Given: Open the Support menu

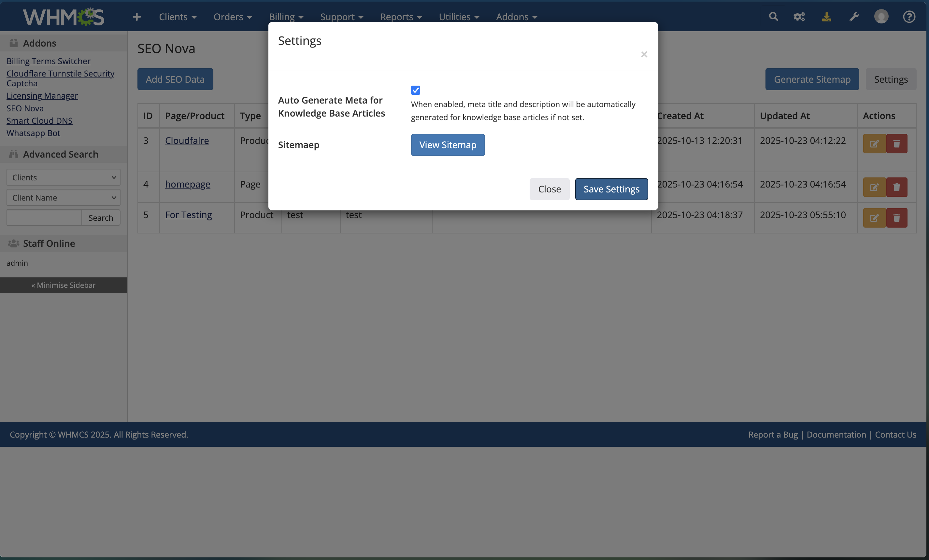Looking at the screenshot, I should (341, 17).
